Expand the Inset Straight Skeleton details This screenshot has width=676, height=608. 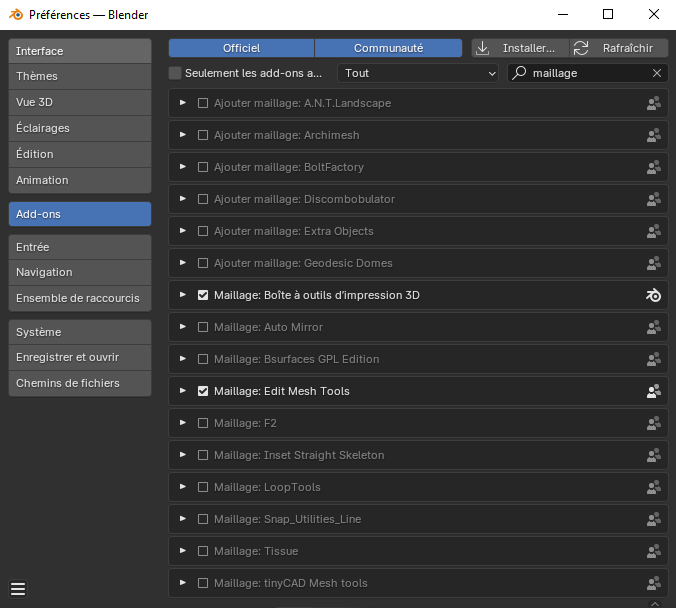tap(183, 454)
